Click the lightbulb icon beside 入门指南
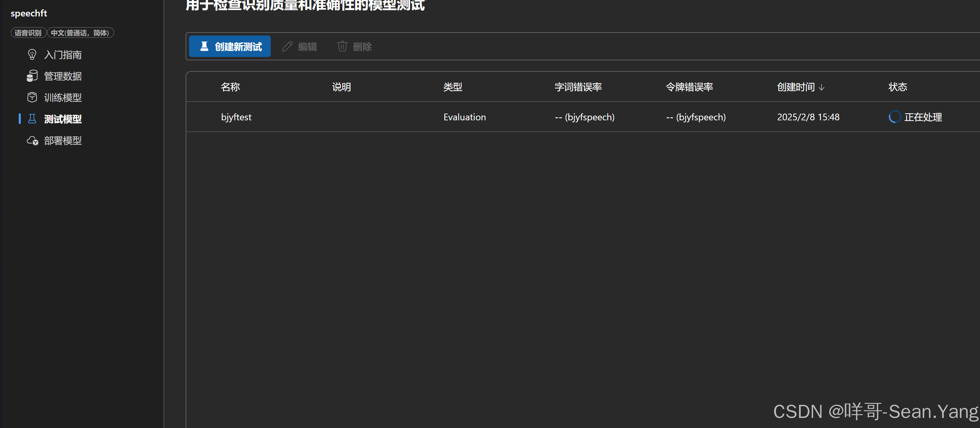Image resolution: width=980 pixels, height=428 pixels. tap(32, 54)
